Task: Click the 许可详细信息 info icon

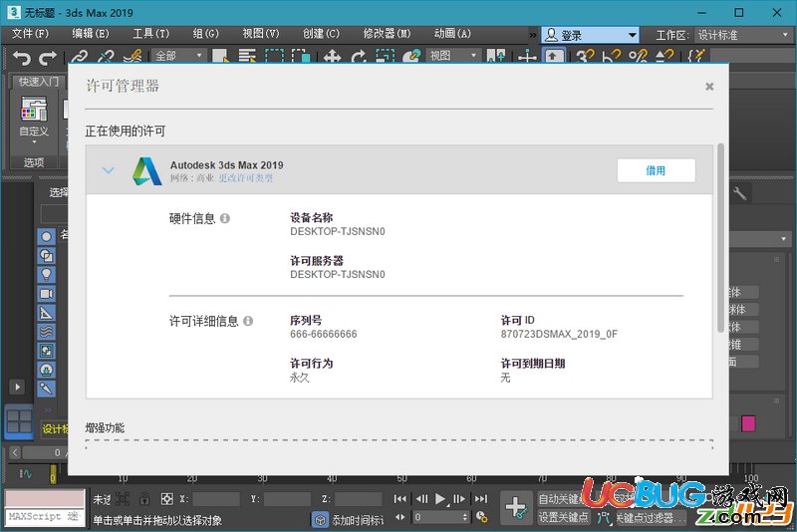Action: click(x=248, y=321)
